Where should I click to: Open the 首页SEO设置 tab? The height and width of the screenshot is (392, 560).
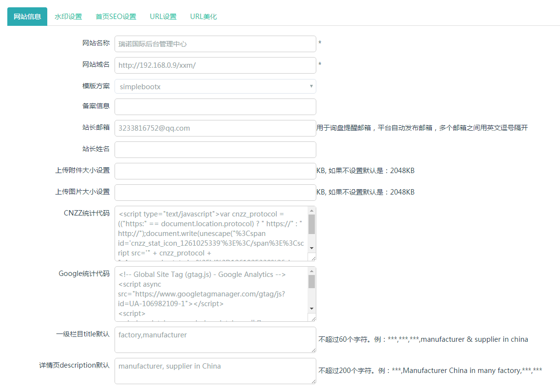pos(116,17)
